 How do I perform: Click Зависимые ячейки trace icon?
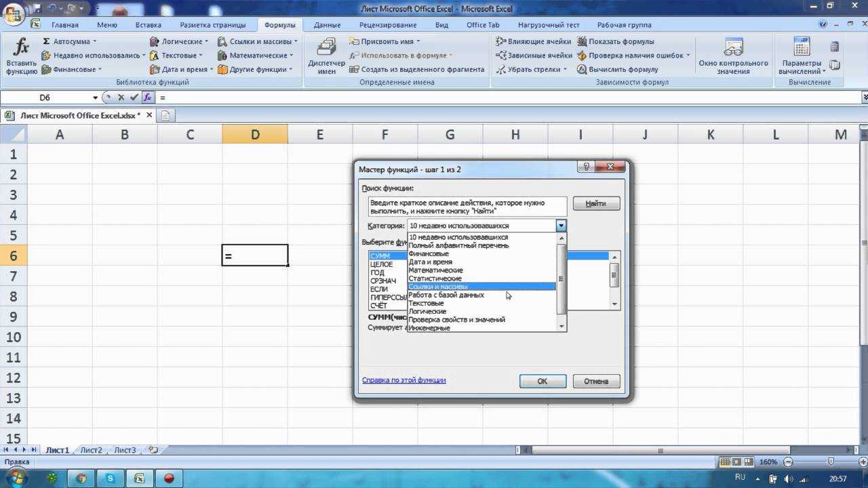(534, 56)
